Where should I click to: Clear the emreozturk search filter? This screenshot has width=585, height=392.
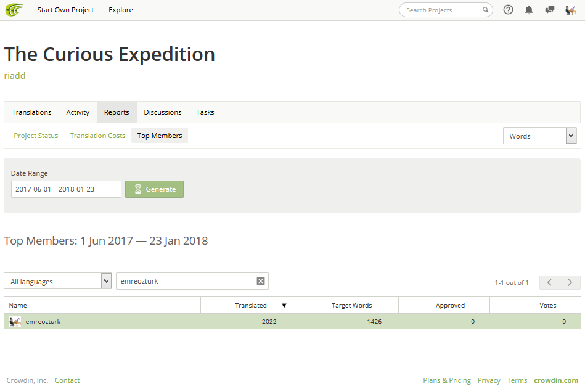tap(261, 281)
